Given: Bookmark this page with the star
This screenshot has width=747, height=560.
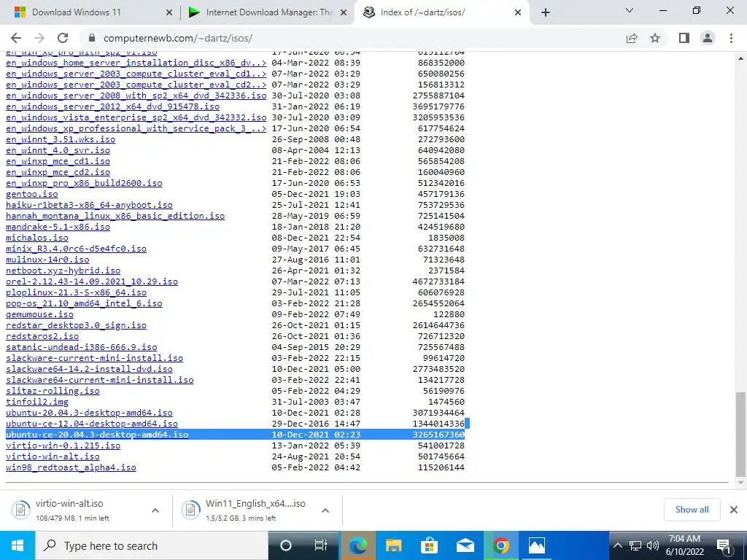Looking at the screenshot, I should (x=655, y=38).
